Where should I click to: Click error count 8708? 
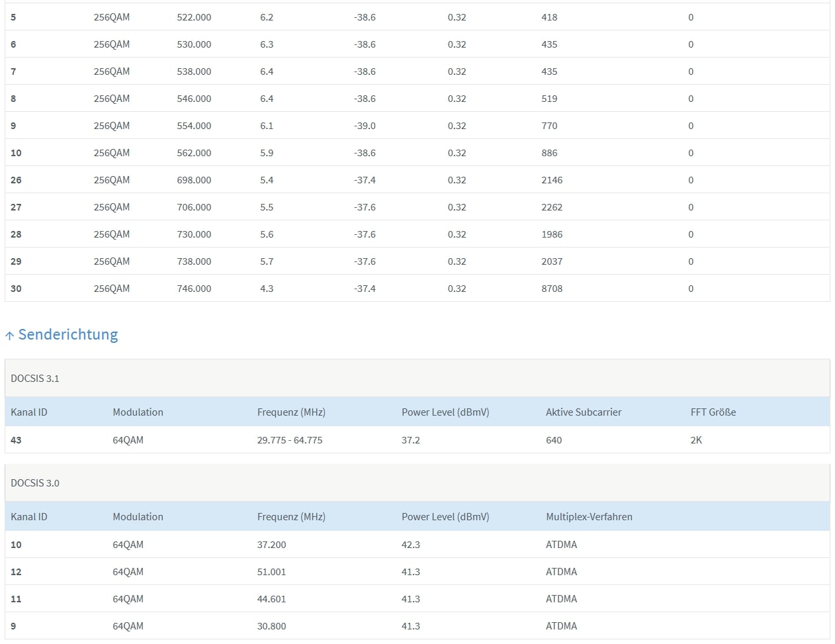point(552,289)
